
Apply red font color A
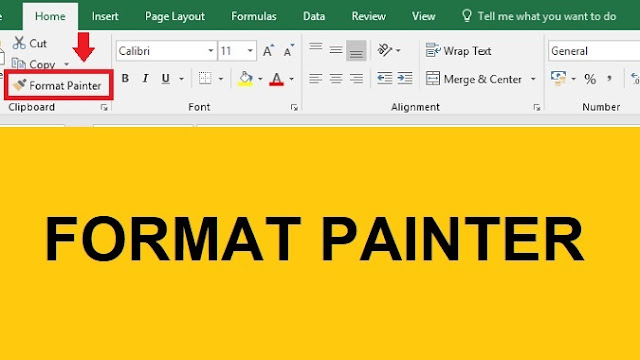(x=276, y=78)
